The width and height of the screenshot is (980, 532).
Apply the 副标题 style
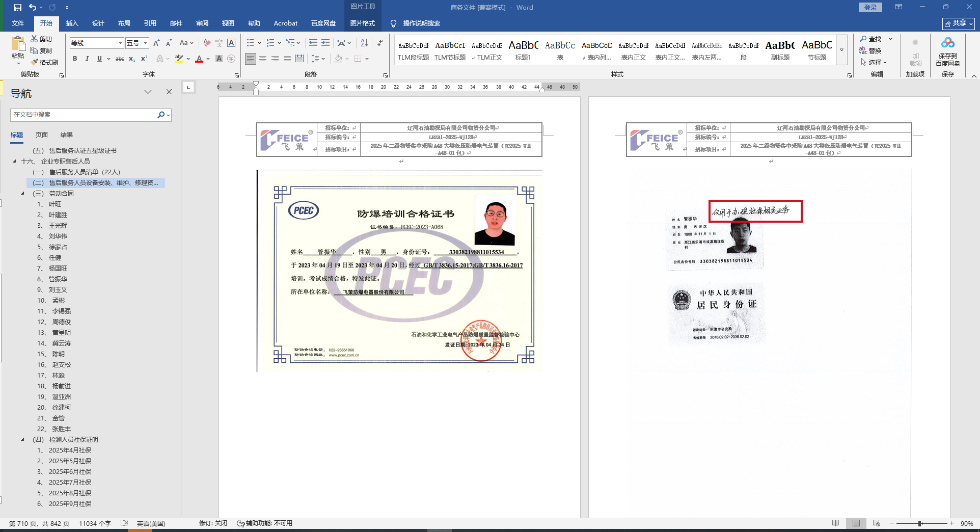pyautogui.click(x=780, y=50)
